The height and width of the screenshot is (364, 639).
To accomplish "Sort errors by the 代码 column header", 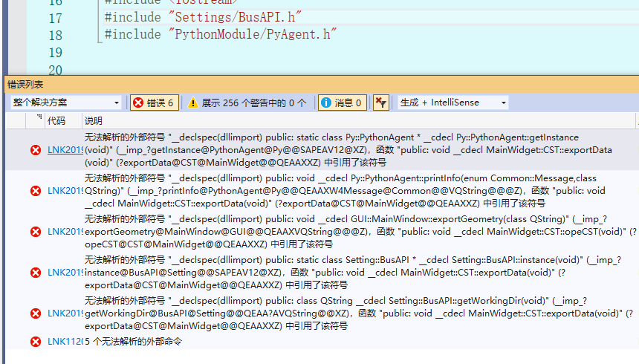I will coord(56,120).
